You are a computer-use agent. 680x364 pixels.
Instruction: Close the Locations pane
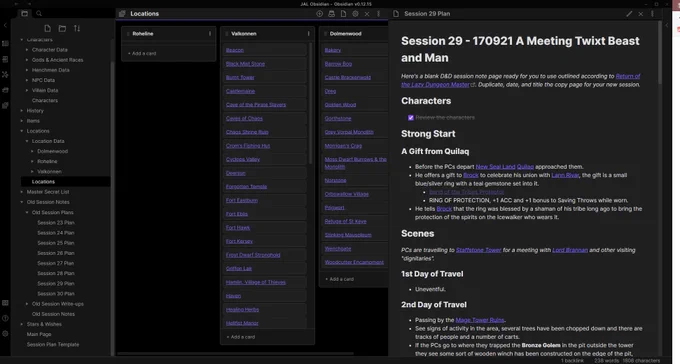click(367, 14)
